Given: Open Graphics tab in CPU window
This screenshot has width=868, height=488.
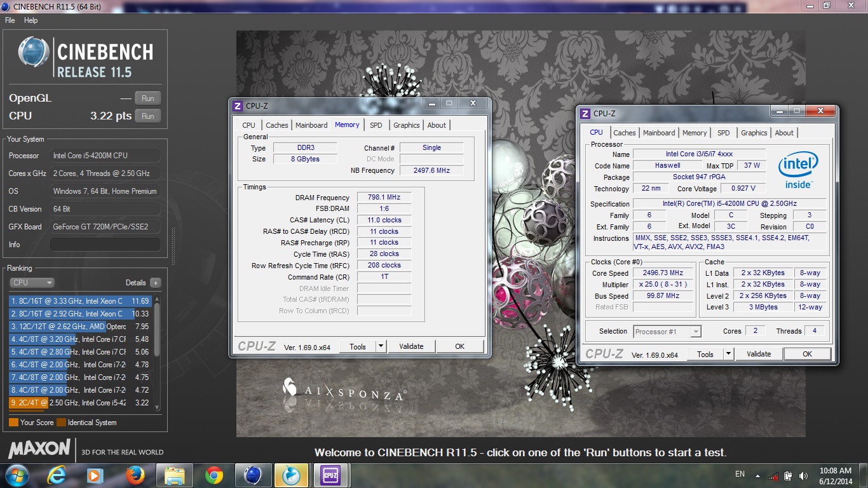Looking at the screenshot, I should coord(754,133).
